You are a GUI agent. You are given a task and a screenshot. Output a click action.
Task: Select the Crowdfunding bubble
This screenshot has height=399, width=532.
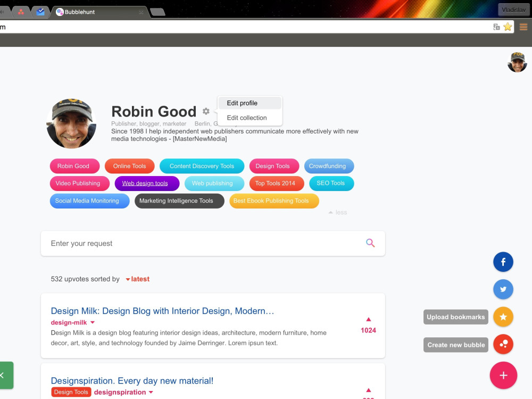[329, 166]
